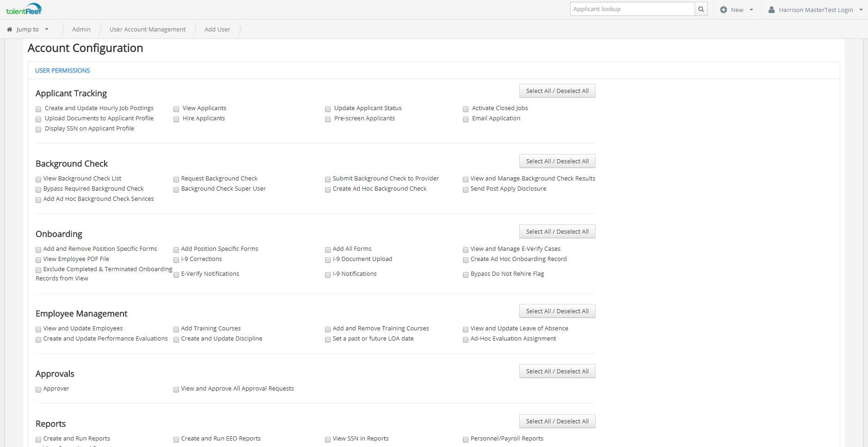The image size is (868, 447).
Task: Expand the Jump to dropdown
Action: click(28, 29)
